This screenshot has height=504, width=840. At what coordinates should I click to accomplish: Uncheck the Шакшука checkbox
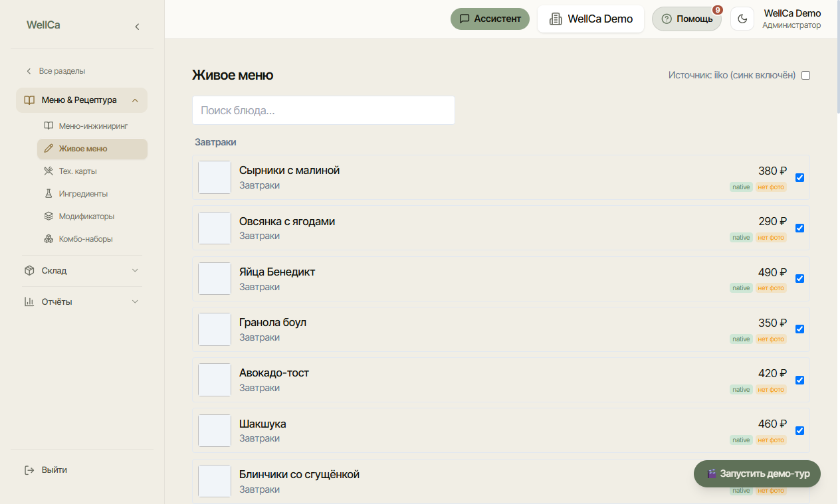(800, 430)
